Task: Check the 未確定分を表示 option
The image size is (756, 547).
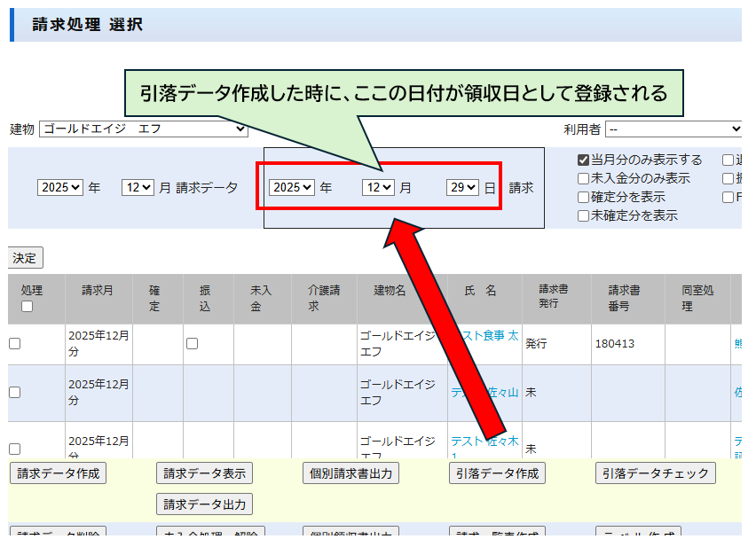Action: pyautogui.click(x=583, y=215)
